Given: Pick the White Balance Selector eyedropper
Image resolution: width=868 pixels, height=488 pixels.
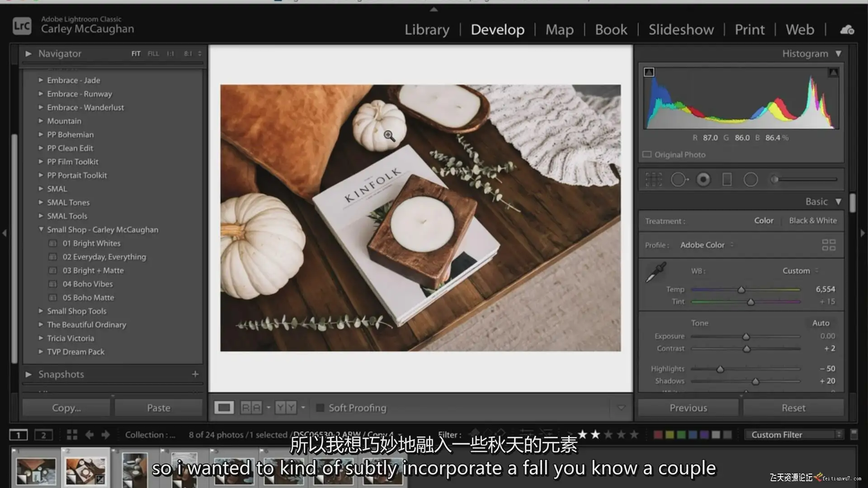Looking at the screenshot, I should click(x=656, y=272).
